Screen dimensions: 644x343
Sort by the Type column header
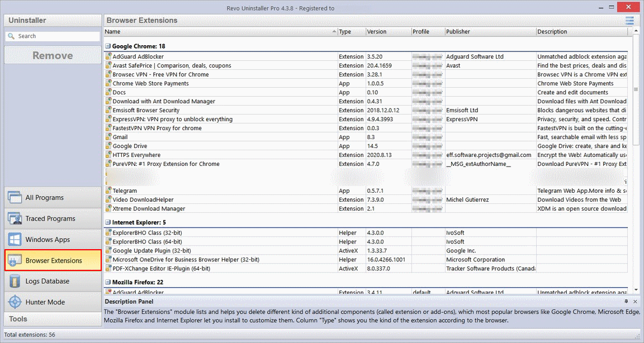tap(352, 32)
